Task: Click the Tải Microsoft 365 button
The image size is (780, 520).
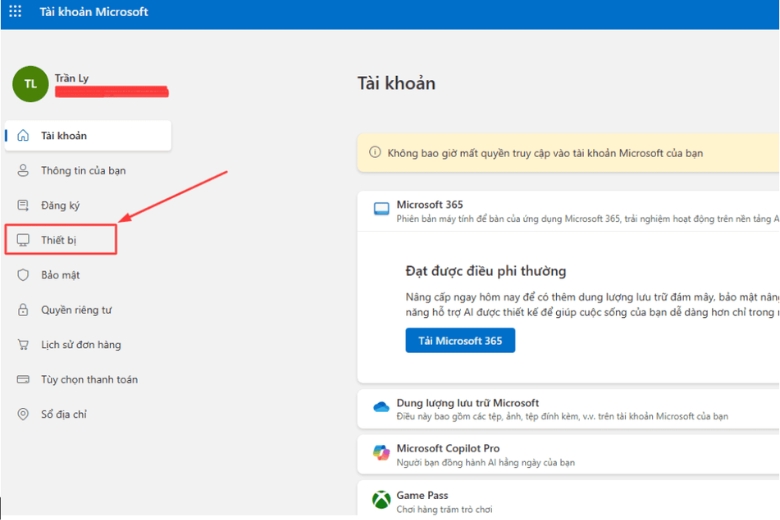Action: [x=460, y=340]
